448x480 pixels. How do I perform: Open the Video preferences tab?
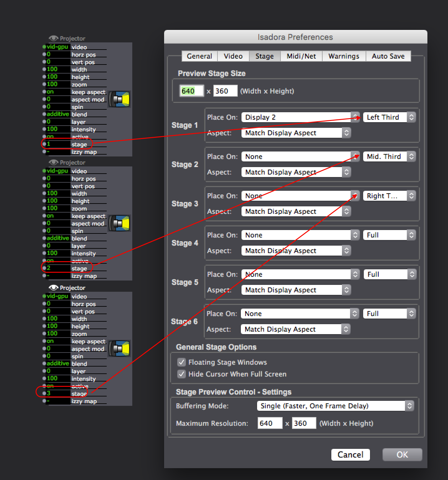[x=233, y=56]
